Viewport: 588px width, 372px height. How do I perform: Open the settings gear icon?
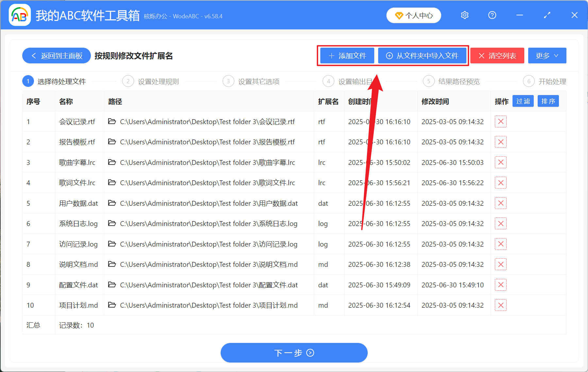(x=464, y=15)
